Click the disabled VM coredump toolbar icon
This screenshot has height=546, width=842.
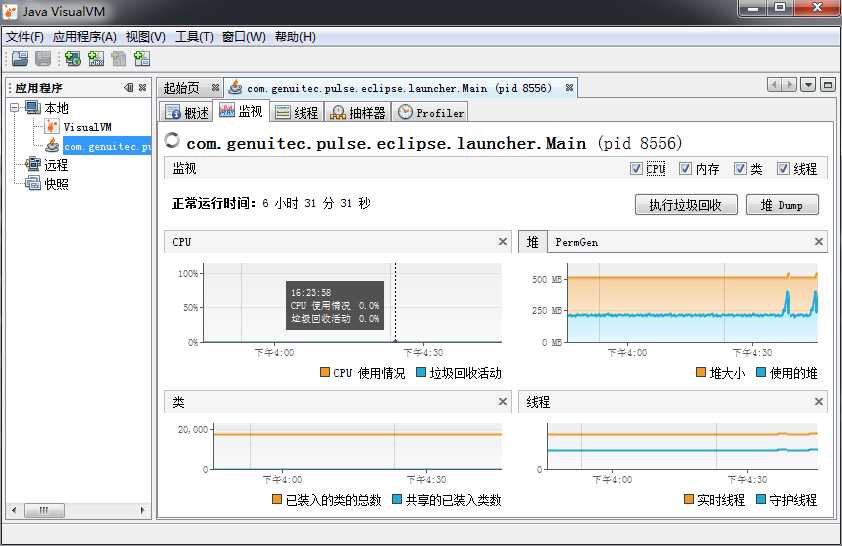click(x=119, y=59)
